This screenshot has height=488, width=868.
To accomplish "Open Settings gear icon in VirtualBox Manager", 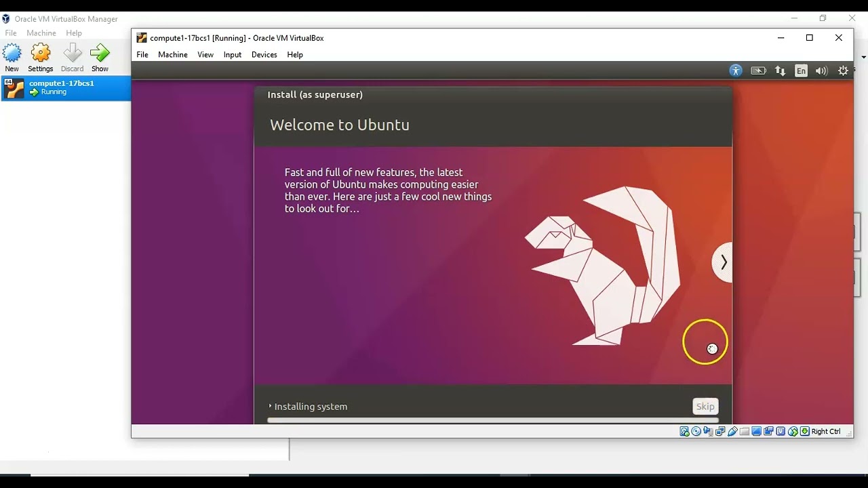I will click(x=41, y=53).
